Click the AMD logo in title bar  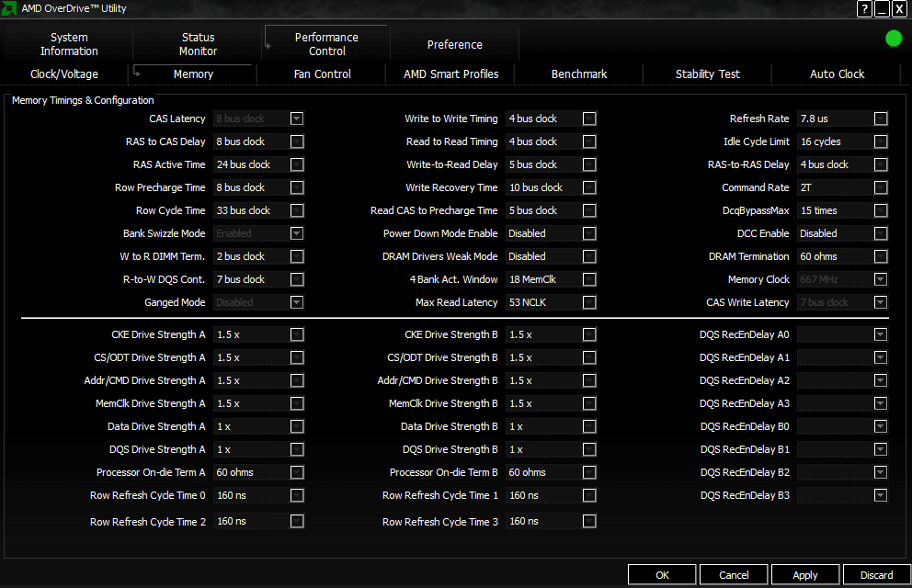(8, 8)
